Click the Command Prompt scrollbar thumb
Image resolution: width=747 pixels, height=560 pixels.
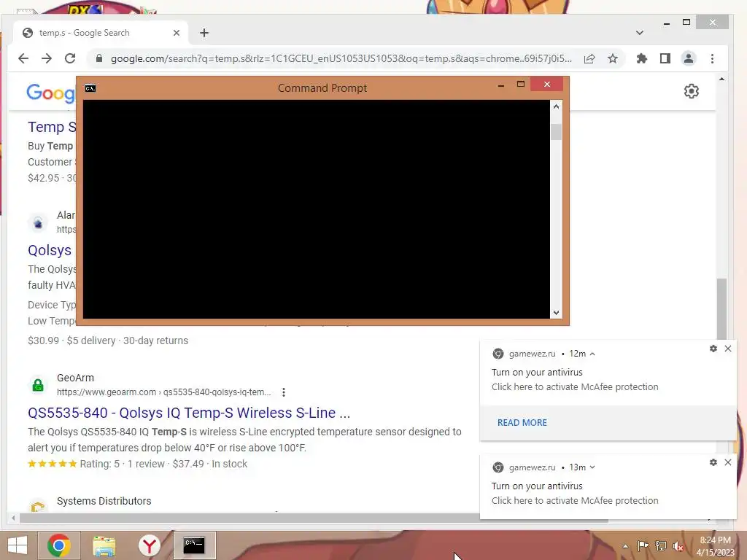(556, 132)
